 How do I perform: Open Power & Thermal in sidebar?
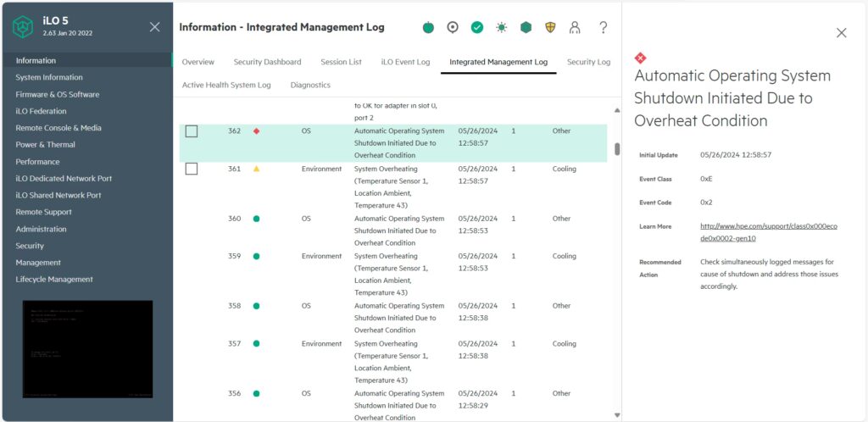pyautogui.click(x=45, y=145)
